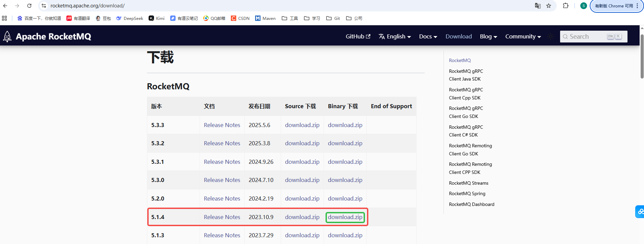Jump to RocketMQ Remoting Client CPP SDK
The image size is (644, 244).
[470, 168]
